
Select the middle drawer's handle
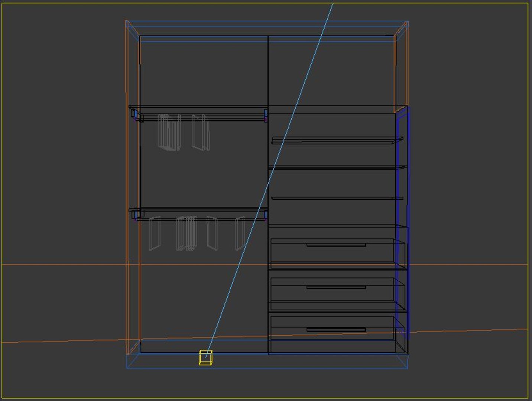coord(336,287)
